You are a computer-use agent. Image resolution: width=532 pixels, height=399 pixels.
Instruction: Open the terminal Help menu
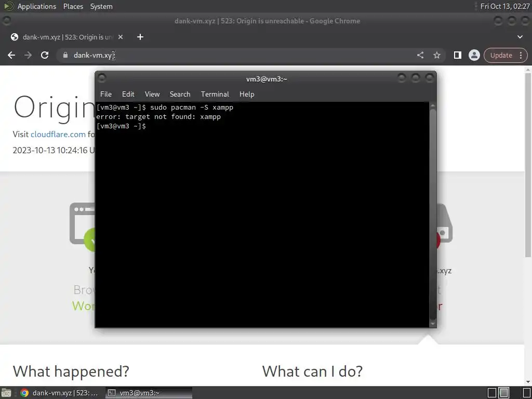click(x=247, y=95)
